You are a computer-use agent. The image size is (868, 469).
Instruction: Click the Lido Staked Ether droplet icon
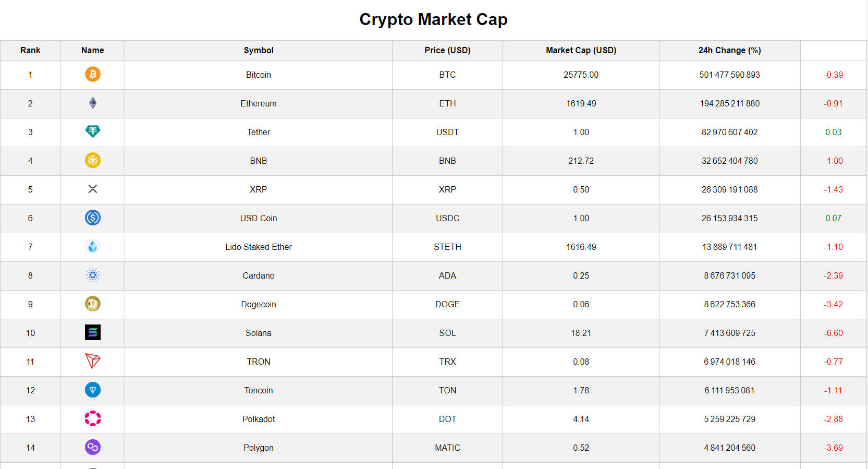pyautogui.click(x=93, y=246)
